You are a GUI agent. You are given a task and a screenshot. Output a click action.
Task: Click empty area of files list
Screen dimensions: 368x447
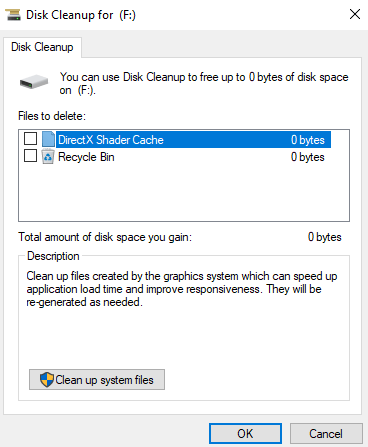184,193
